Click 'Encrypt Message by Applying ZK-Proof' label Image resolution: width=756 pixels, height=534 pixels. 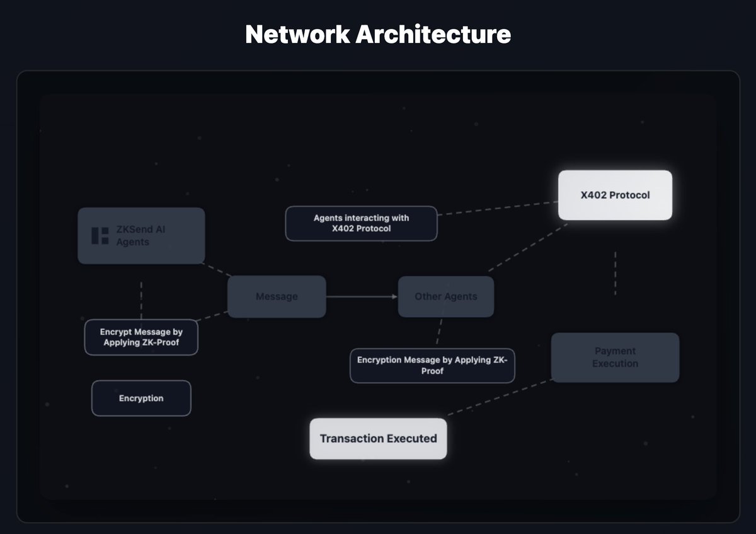141,337
